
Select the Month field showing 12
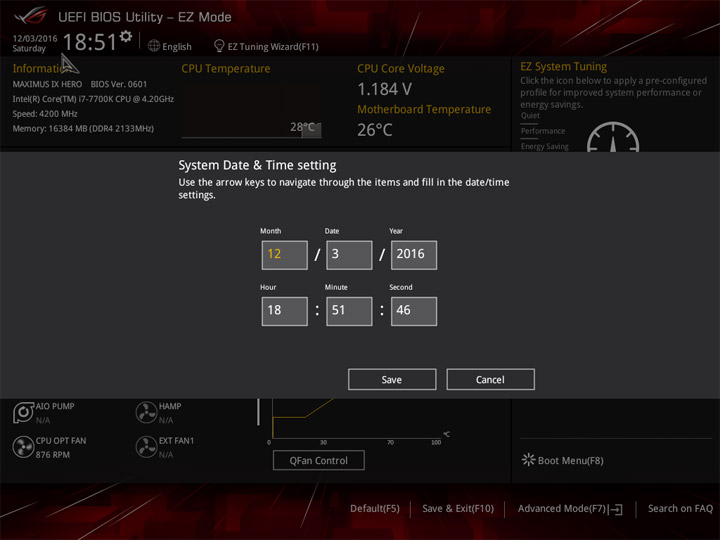285,255
